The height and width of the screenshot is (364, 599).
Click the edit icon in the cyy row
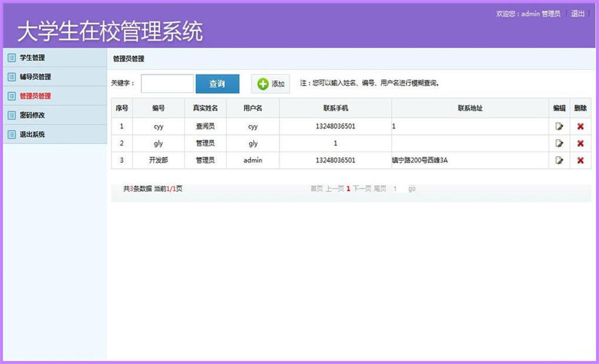pyautogui.click(x=559, y=126)
